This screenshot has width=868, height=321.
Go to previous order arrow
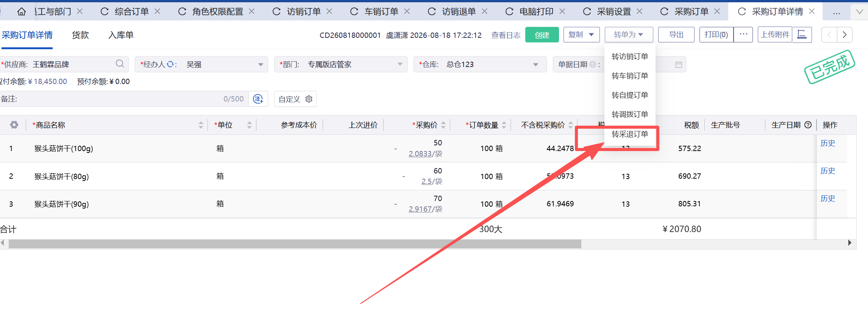tap(829, 35)
